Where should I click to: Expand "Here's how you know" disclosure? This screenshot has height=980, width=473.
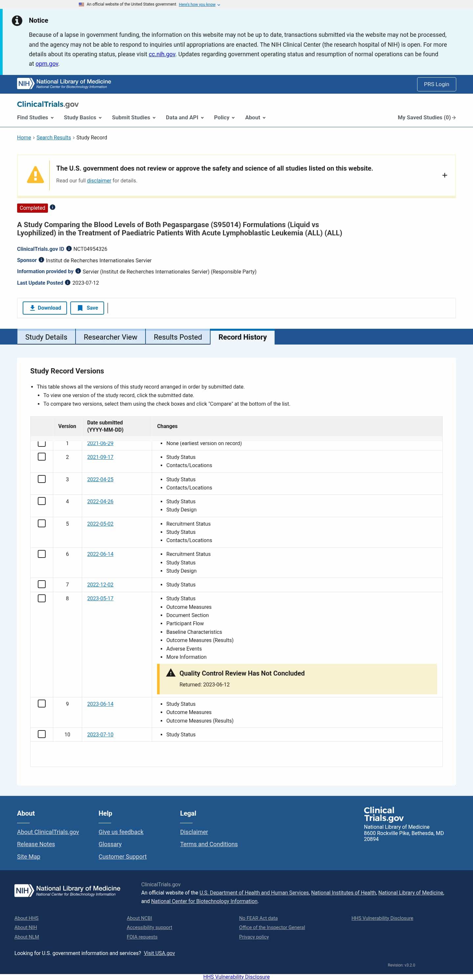coord(199,5)
